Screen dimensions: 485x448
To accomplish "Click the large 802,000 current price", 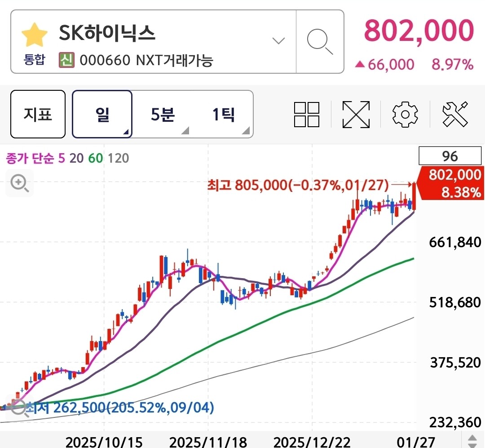I will (419, 31).
